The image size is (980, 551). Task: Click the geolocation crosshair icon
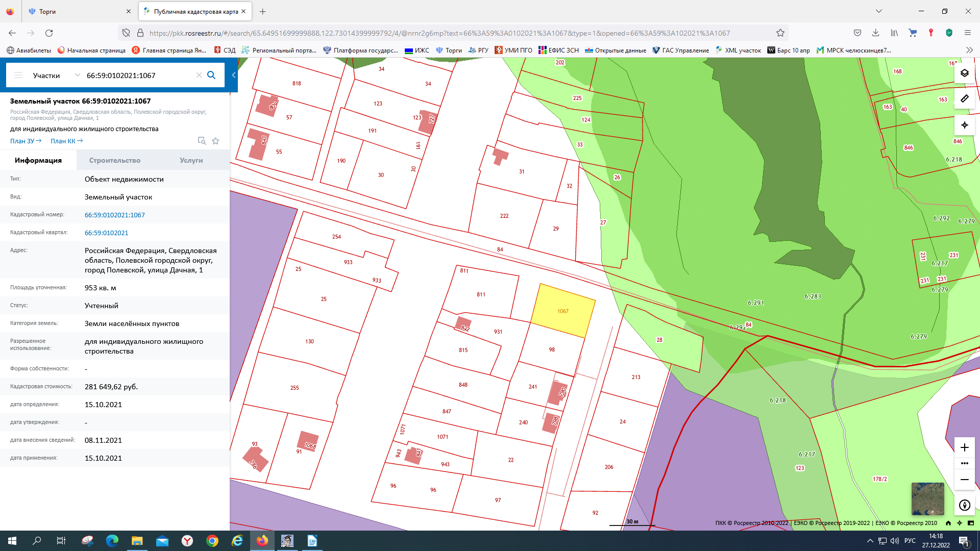click(x=964, y=125)
